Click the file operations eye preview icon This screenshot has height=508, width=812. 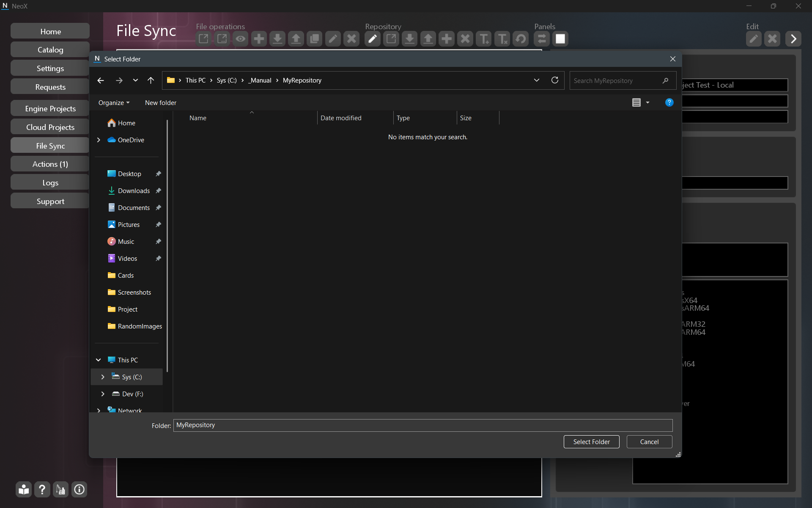point(241,39)
